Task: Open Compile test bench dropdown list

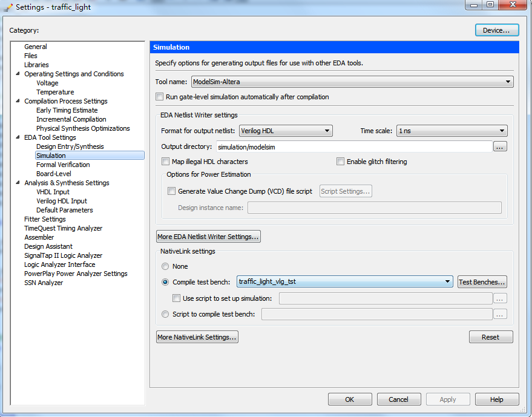Action: pyautogui.click(x=345, y=281)
